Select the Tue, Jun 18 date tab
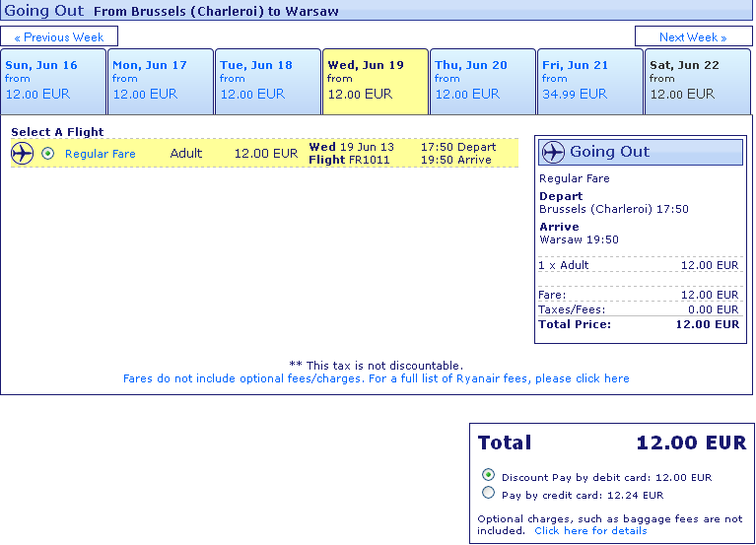 click(268, 82)
